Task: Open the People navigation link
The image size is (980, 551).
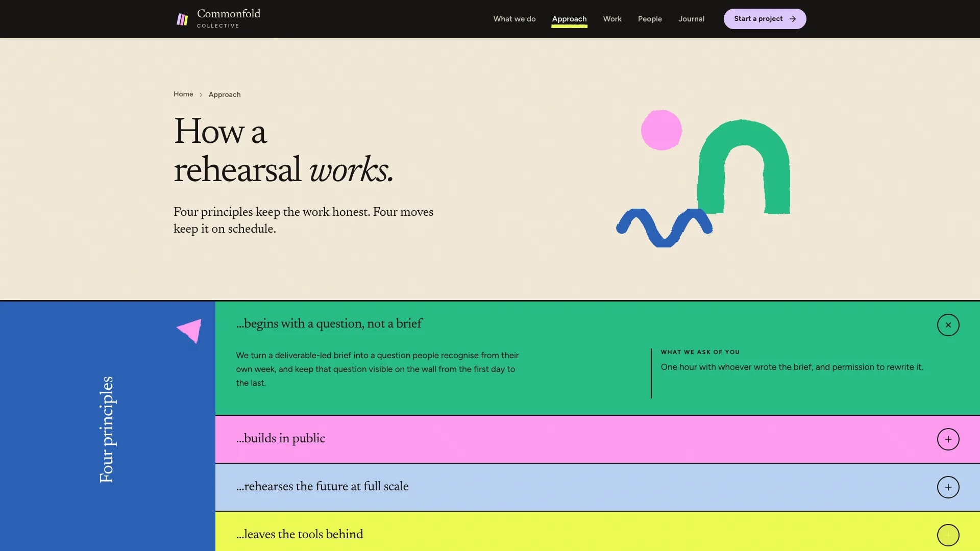Action: [x=650, y=19]
